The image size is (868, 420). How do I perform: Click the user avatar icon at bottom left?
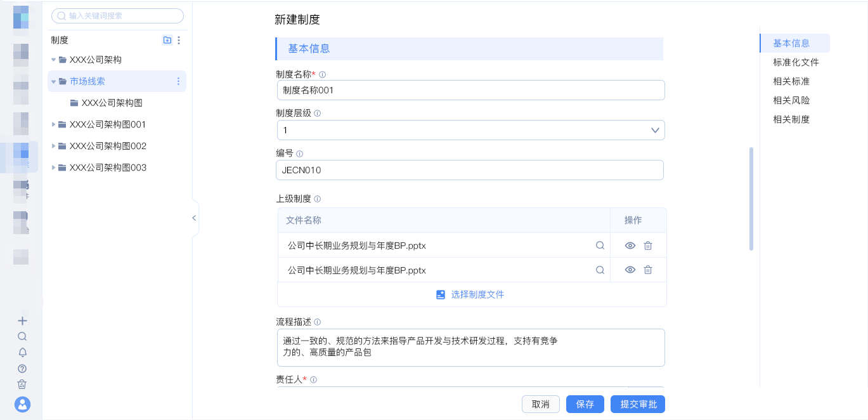[x=22, y=404]
